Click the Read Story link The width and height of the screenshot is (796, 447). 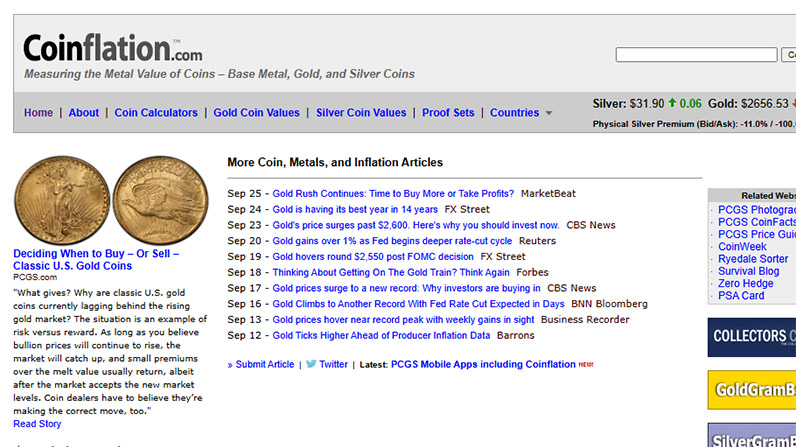click(x=37, y=424)
